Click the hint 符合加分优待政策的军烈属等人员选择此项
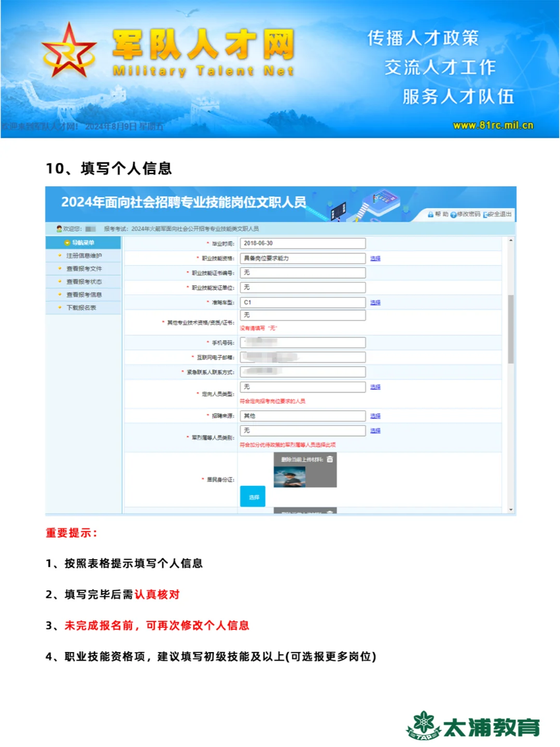560x747 pixels. [x=288, y=445]
